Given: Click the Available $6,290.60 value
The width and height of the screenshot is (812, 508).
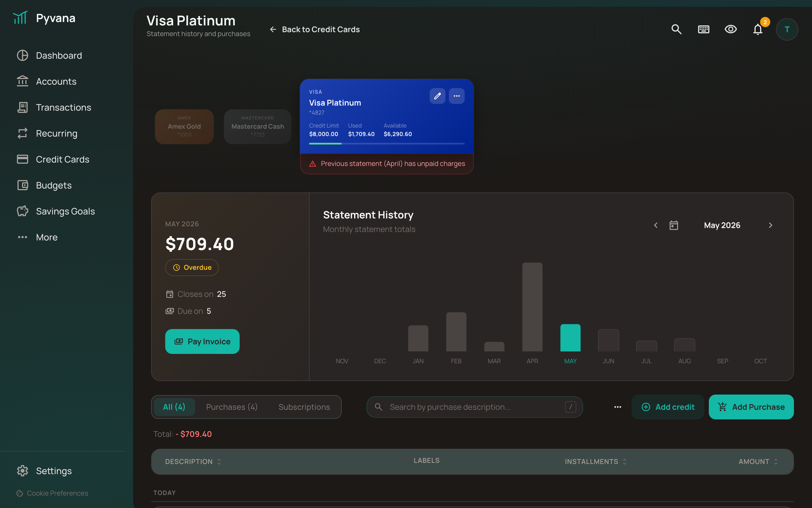Looking at the screenshot, I should click(x=398, y=134).
